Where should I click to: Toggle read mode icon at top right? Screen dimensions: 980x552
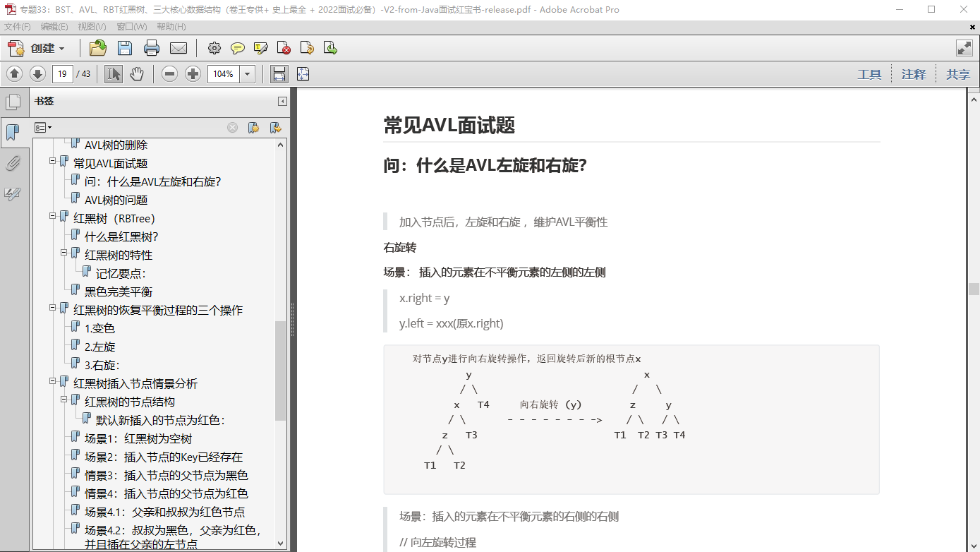964,48
